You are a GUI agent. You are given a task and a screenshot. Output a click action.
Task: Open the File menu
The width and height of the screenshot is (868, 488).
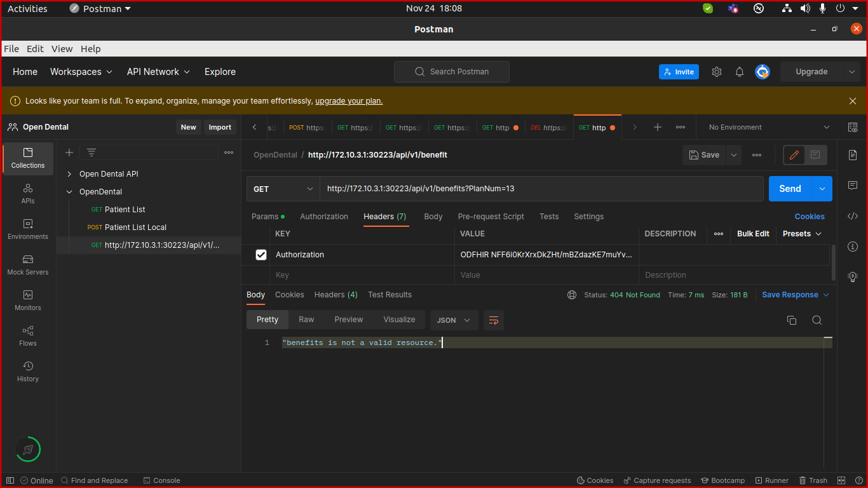point(11,49)
